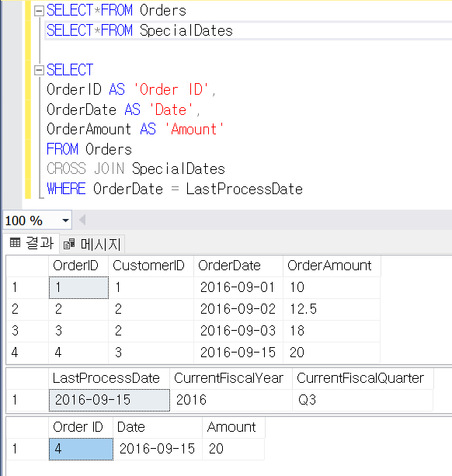This screenshot has width=452, height=476.
Task: Click the results grid icon on 결과 tab
Action: [x=15, y=242]
